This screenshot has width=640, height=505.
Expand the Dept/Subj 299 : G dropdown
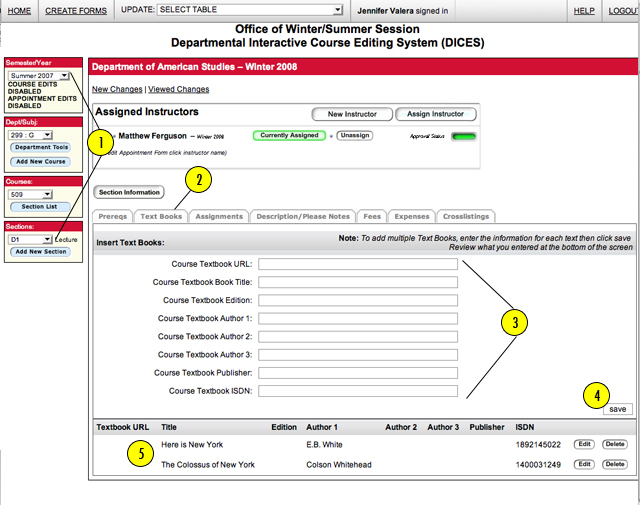[x=30, y=135]
